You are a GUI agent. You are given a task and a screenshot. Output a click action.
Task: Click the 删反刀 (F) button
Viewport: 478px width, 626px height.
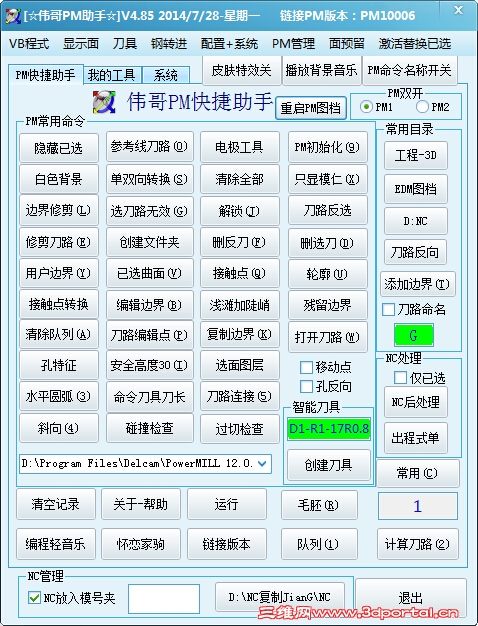coord(239,242)
